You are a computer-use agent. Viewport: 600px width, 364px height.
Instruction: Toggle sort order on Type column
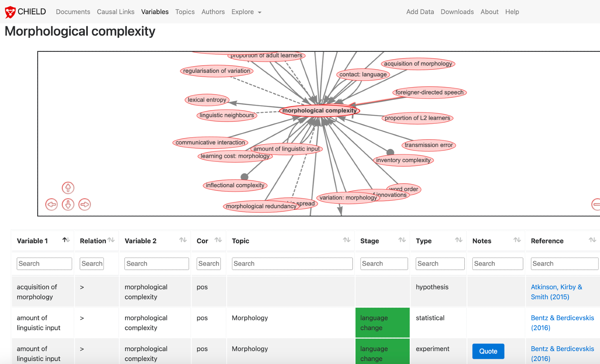[458, 240]
